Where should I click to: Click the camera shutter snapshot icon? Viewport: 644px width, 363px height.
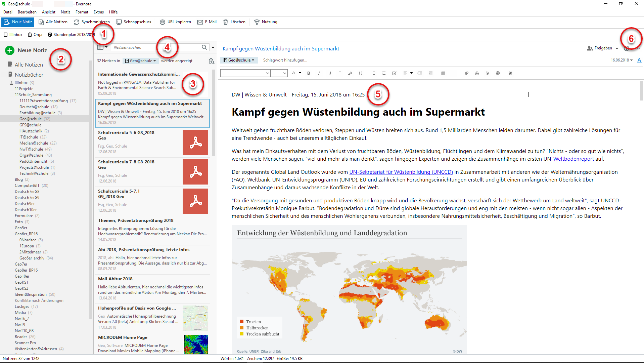pos(498,73)
